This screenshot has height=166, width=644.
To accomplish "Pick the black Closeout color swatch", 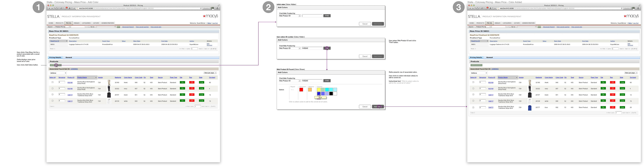I will [331, 94].
